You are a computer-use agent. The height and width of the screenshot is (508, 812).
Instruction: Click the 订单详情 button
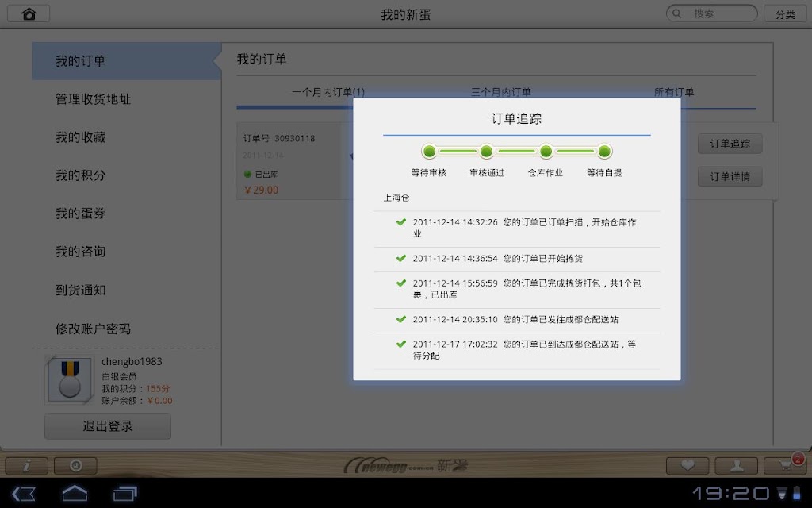tap(730, 176)
